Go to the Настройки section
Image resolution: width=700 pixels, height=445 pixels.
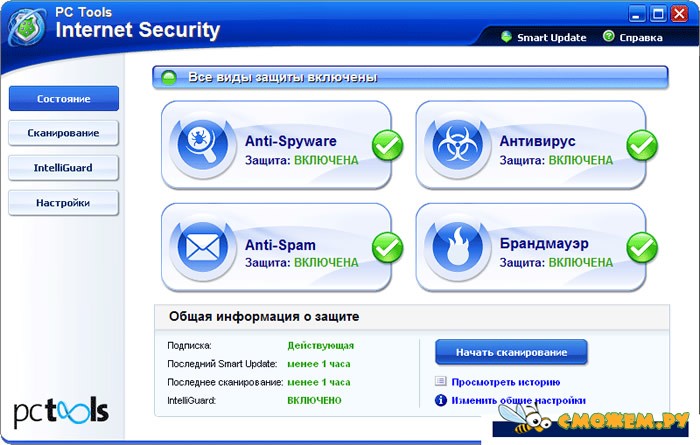pyautogui.click(x=63, y=203)
